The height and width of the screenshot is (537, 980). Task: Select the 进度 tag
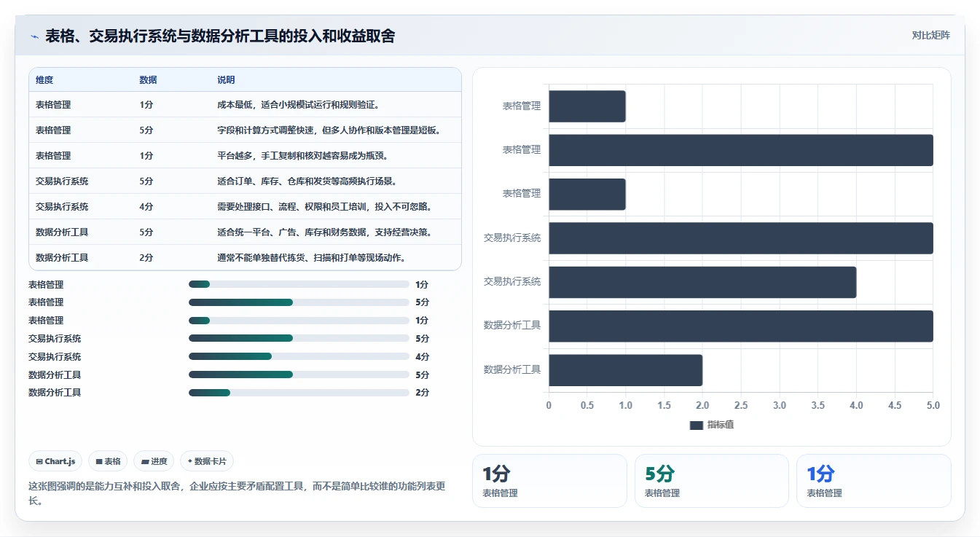click(x=154, y=461)
